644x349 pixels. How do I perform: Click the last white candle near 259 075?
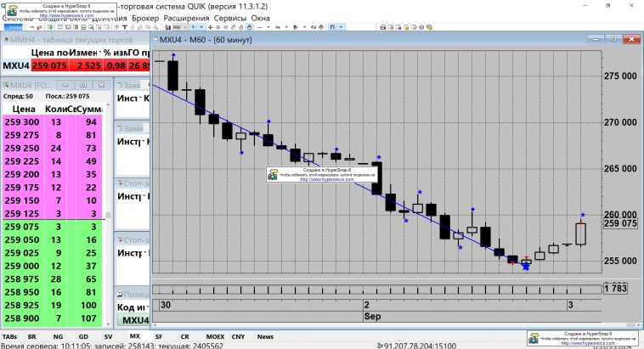coord(581,234)
